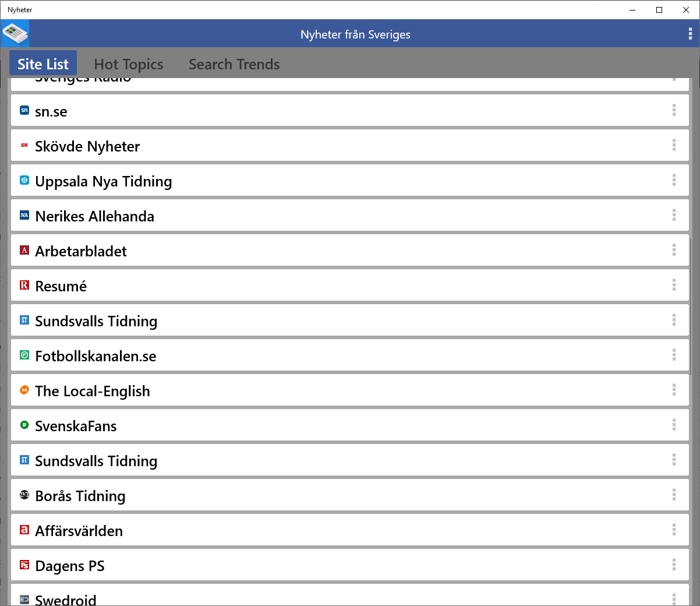
Task: Select Nerikes Allehanda title
Action: [x=95, y=216]
